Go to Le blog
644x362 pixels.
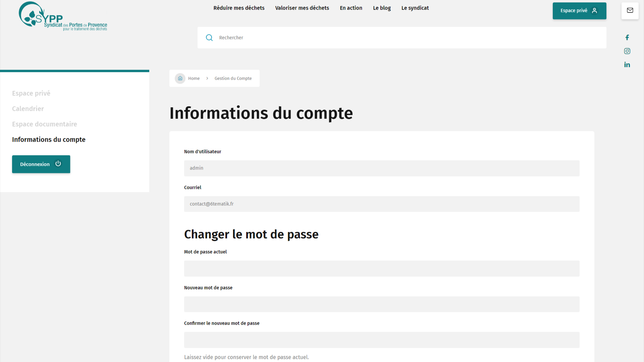coord(382,8)
